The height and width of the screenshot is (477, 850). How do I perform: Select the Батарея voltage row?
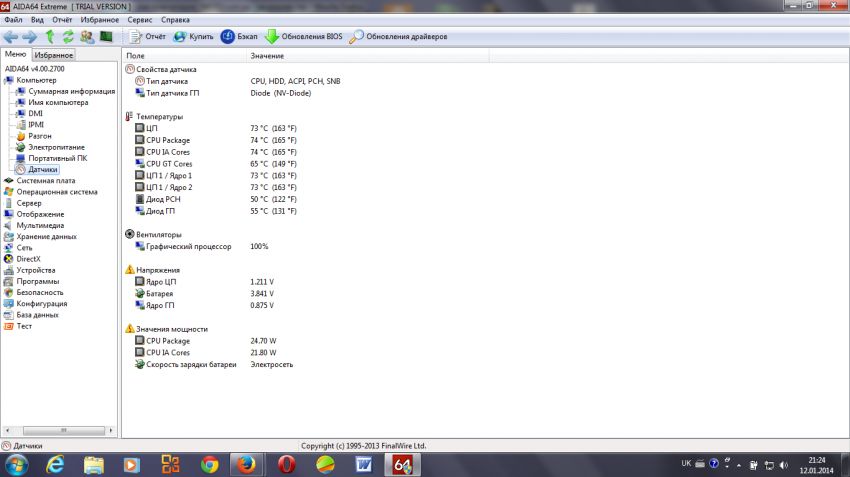click(x=204, y=293)
